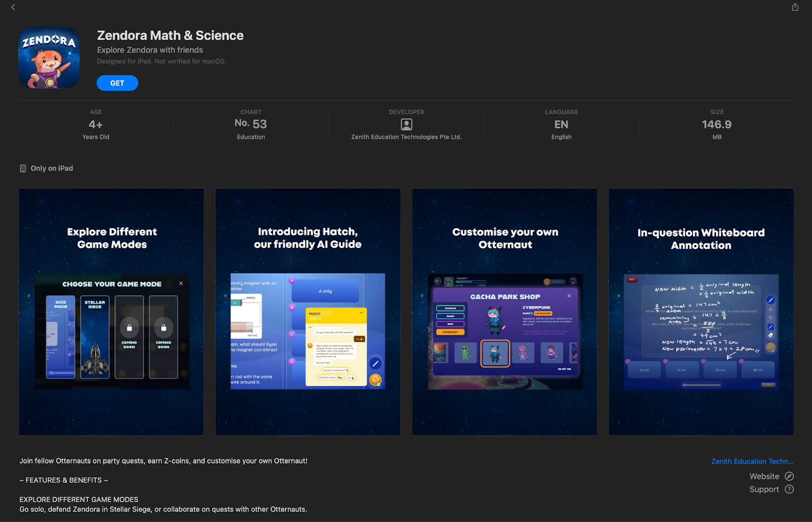
Task: Open the In-question Whiteboard Annotation screenshot
Action: click(x=701, y=312)
